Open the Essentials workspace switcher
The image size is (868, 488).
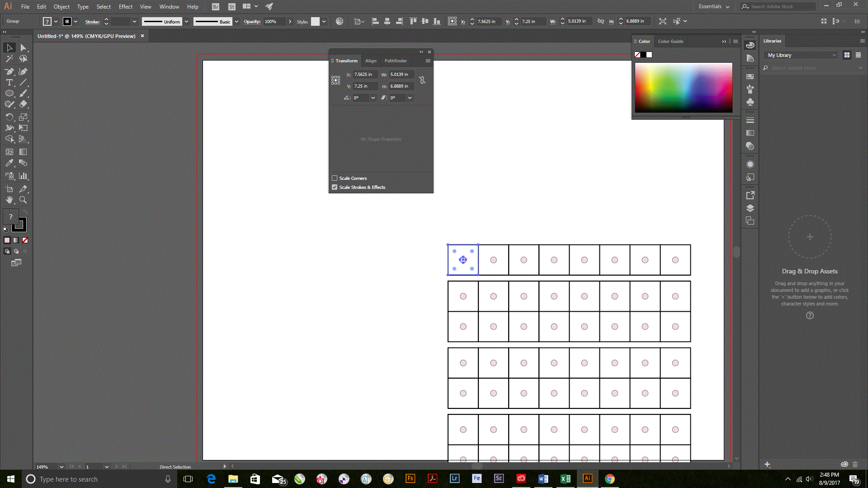coord(714,6)
